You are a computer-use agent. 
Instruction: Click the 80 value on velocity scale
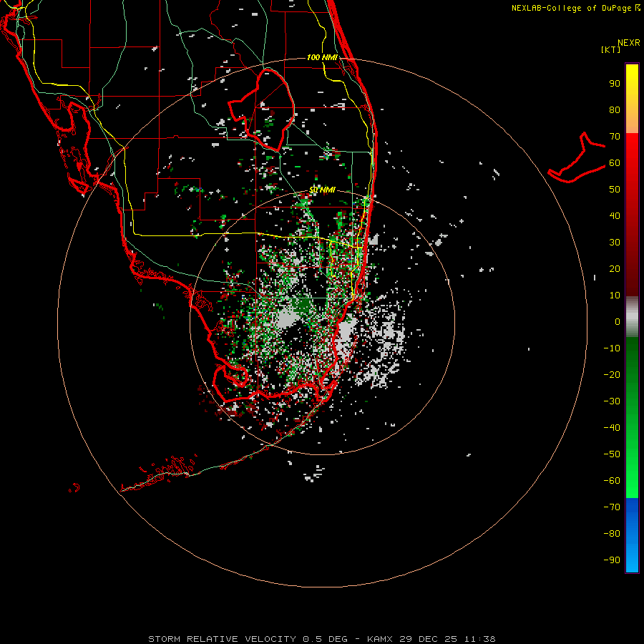coord(615,110)
